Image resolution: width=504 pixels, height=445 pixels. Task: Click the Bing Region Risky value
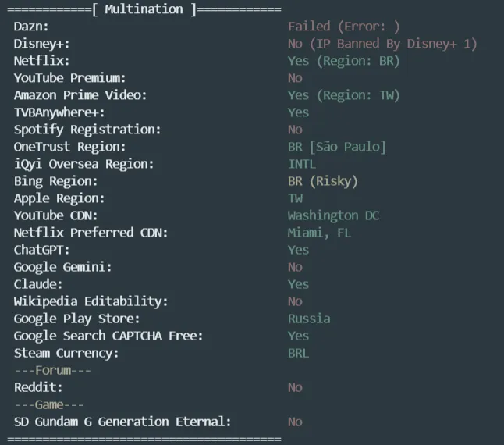coord(322,181)
